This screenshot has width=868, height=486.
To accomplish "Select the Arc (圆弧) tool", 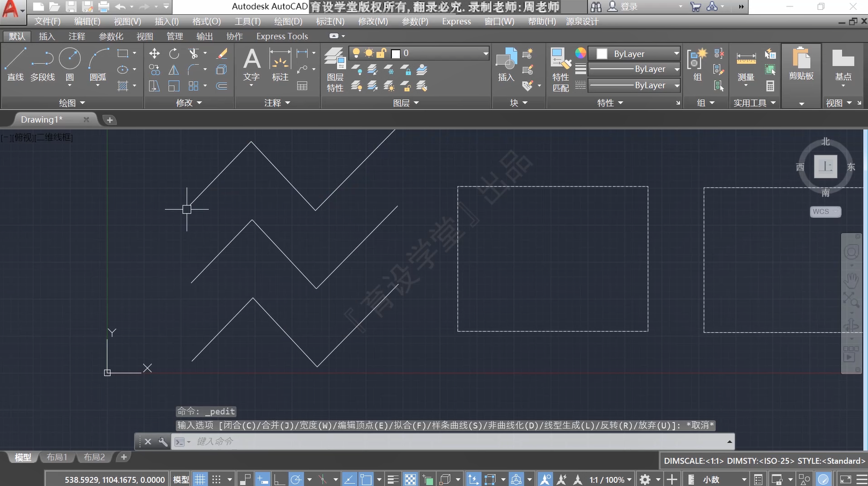I will [98, 65].
